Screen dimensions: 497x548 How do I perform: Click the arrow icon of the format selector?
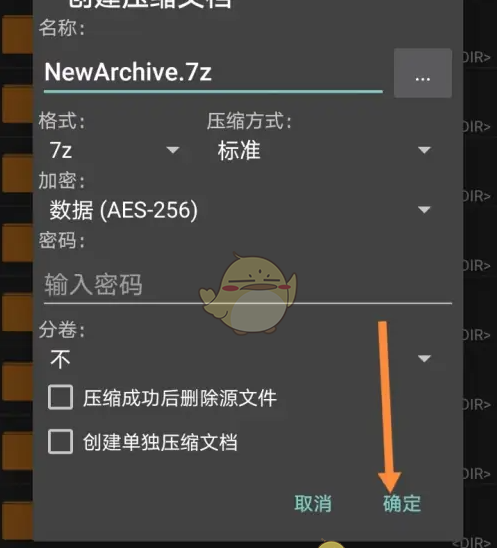[173, 150]
